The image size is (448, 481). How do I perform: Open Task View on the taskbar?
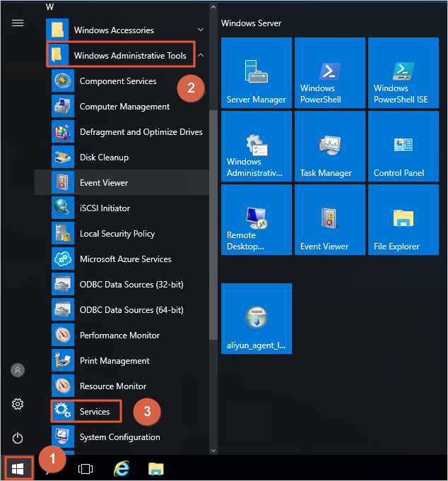pos(86,469)
